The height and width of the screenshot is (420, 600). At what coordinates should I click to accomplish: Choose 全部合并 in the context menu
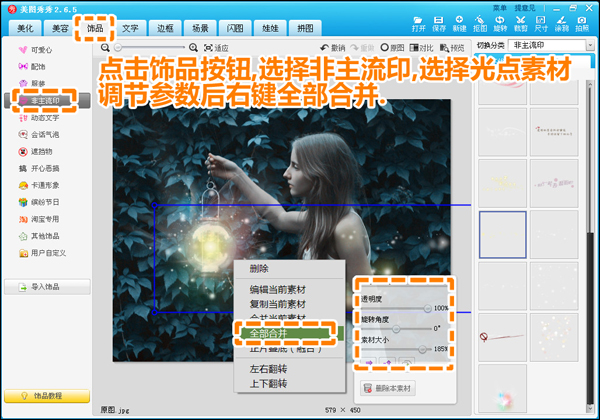tap(266, 331)
